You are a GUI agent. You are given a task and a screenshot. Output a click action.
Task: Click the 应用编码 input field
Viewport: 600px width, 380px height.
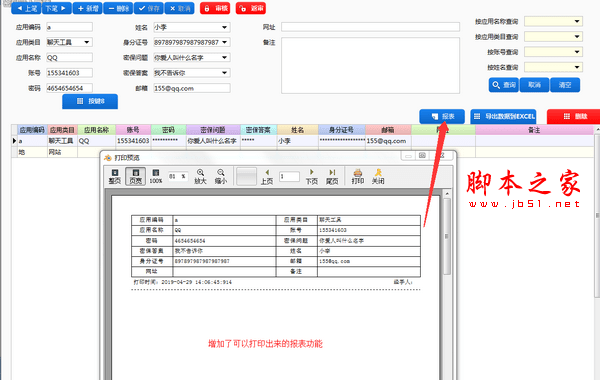(69, 27)
